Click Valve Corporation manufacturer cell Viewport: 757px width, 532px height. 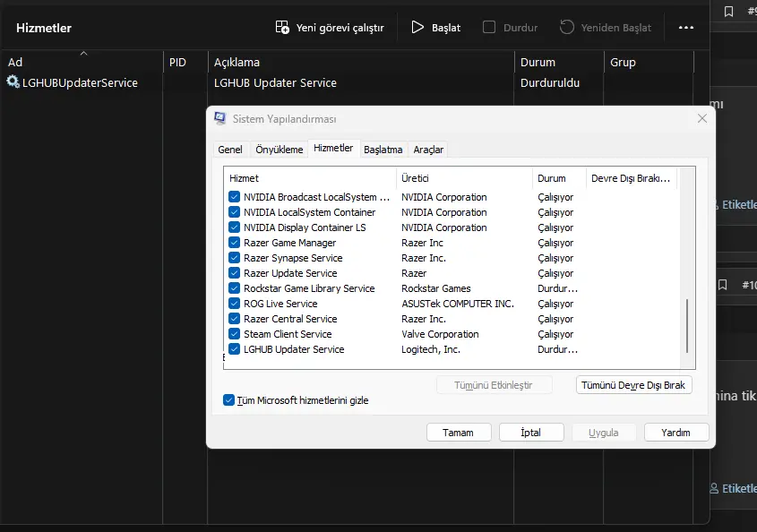click(440, 334)
